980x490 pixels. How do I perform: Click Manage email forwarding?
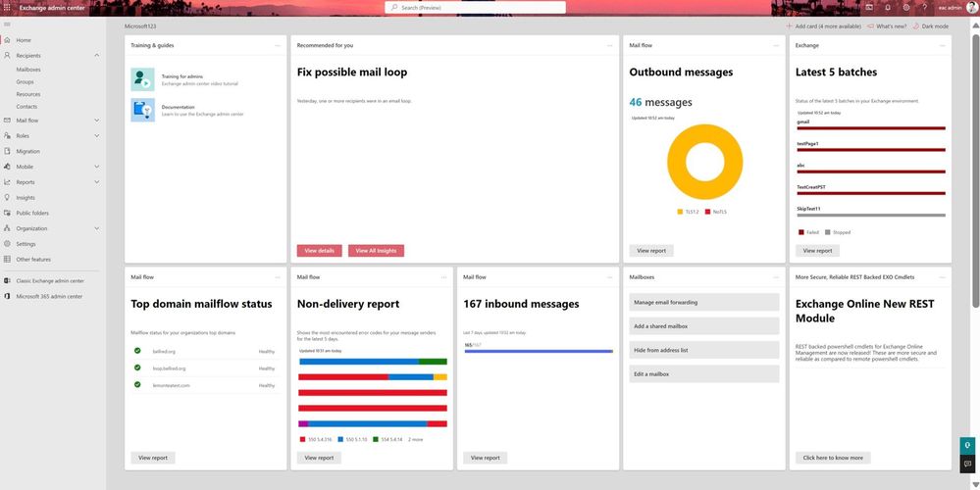(704, 302)
